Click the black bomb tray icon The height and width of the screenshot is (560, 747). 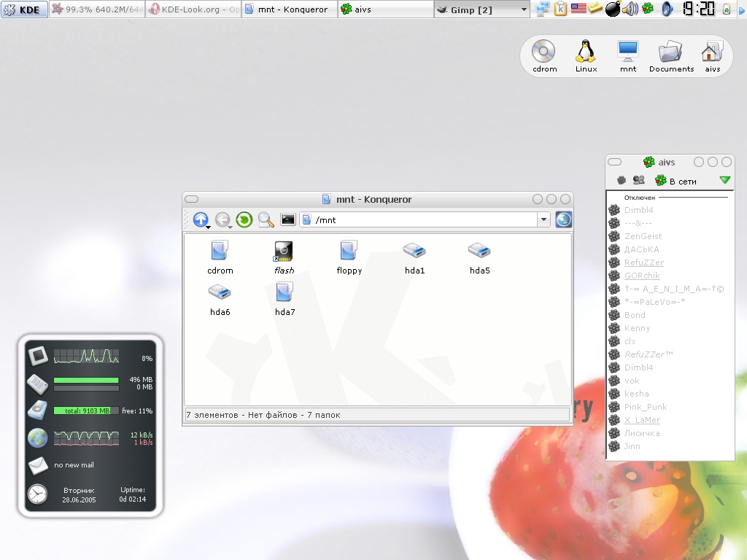(x=613, y=9)
